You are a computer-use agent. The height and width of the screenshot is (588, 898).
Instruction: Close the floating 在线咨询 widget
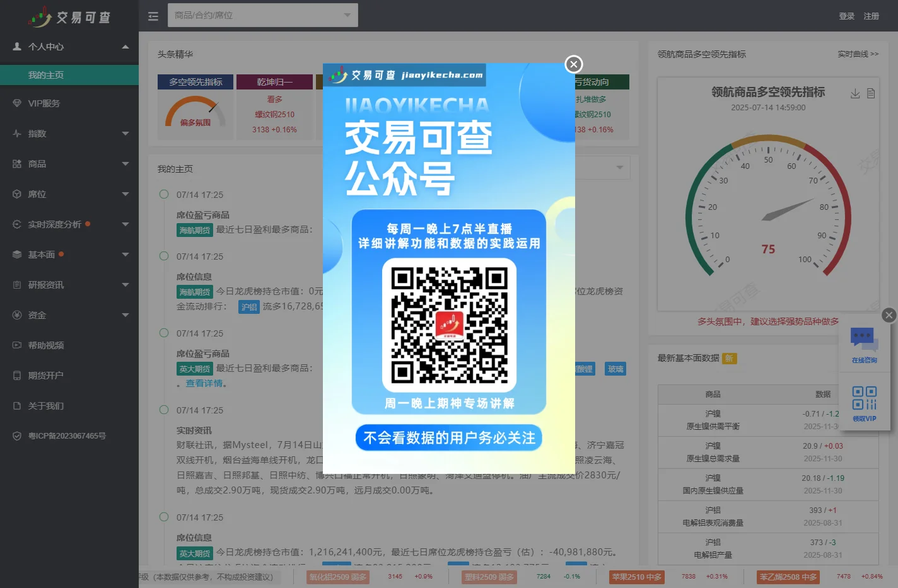[889, 315]
